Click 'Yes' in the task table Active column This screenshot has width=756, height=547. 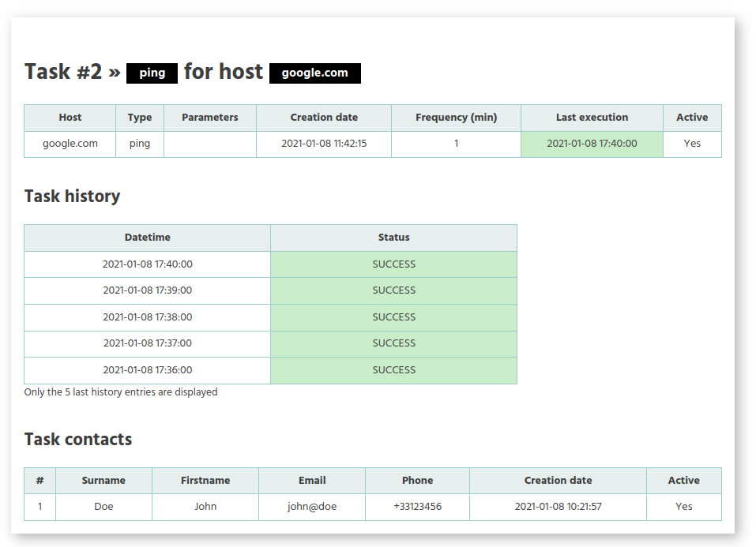[692, 144]
